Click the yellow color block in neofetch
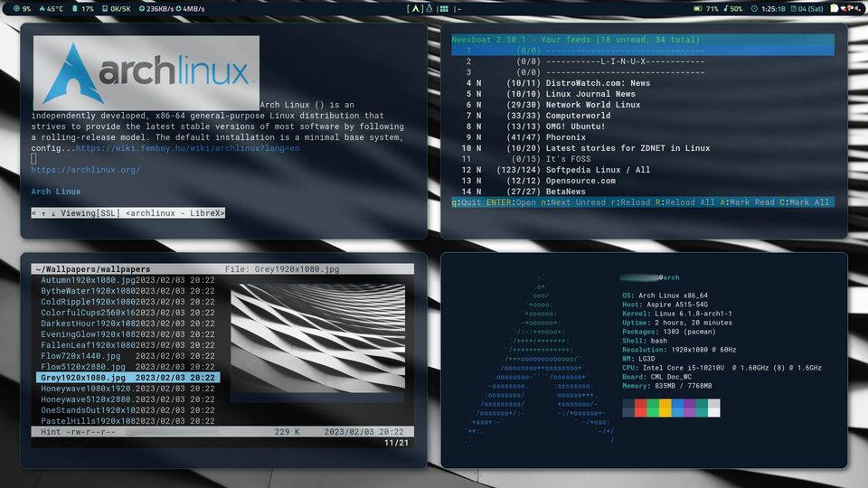The image size is (868, 488). [665, 408]
